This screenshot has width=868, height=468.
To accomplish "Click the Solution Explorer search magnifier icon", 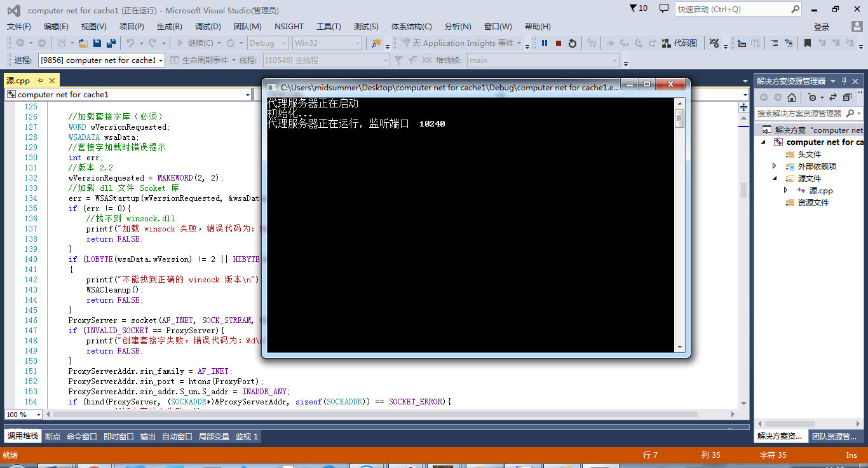I will [850, 113].
